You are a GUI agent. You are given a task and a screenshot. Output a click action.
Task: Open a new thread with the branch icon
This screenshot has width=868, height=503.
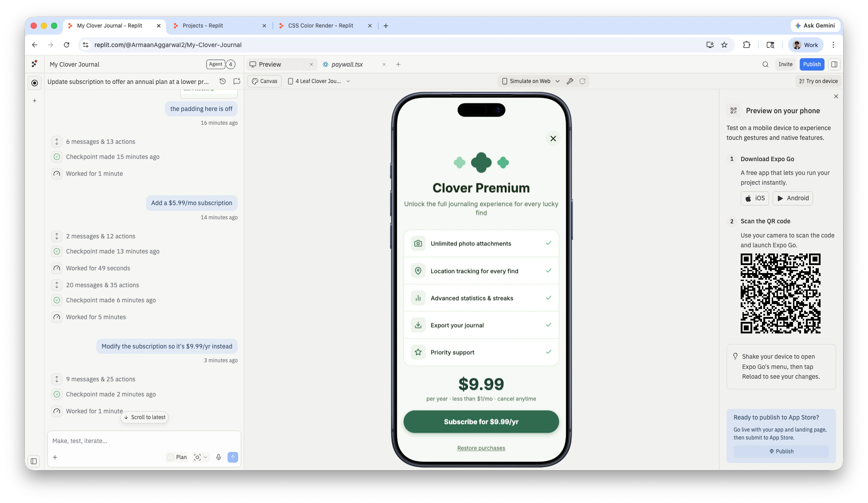point(236,81)
